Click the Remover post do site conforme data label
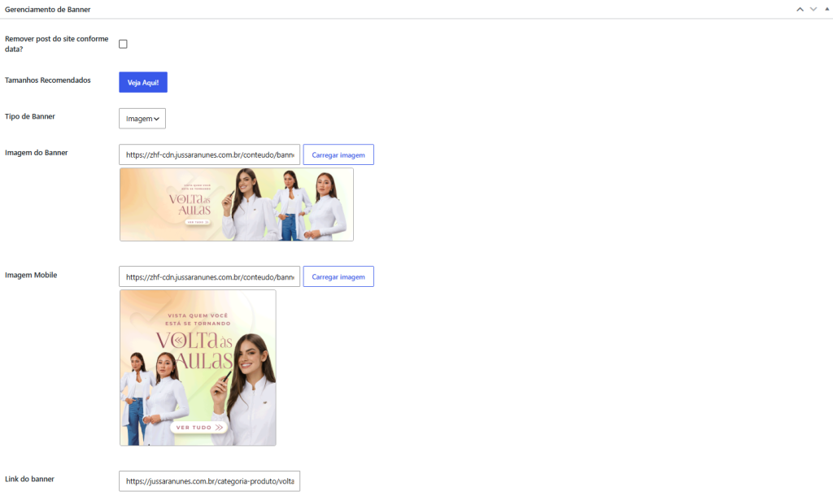The width and height of the screenshot is (833, 504). (56, 44)
